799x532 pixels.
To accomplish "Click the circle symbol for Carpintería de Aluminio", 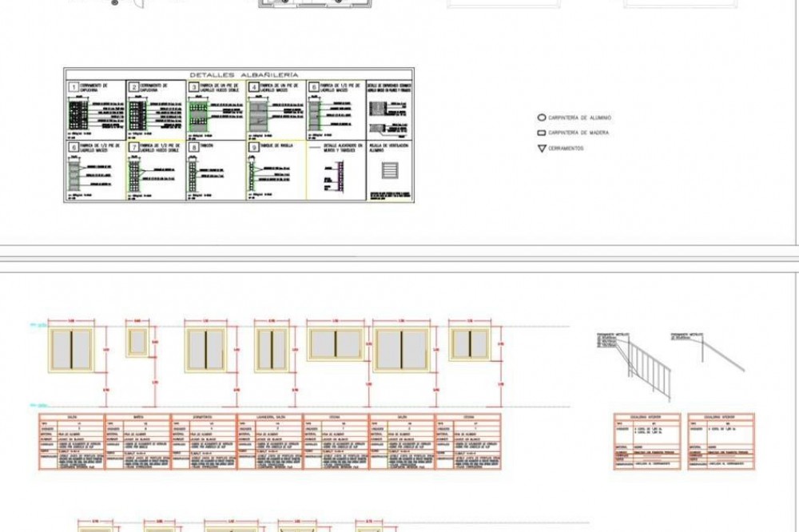I will pos(542,117).
